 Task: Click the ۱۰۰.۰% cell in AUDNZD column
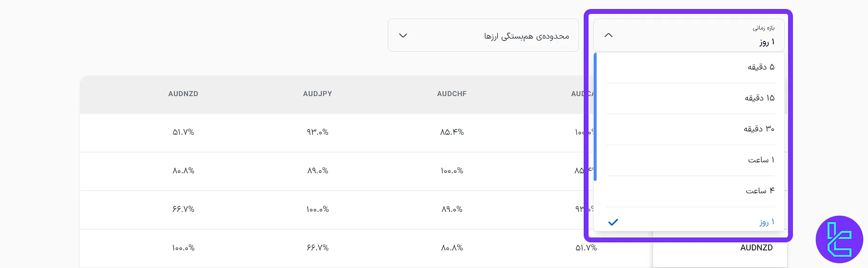pyautogui.click(x=183, y=248)
